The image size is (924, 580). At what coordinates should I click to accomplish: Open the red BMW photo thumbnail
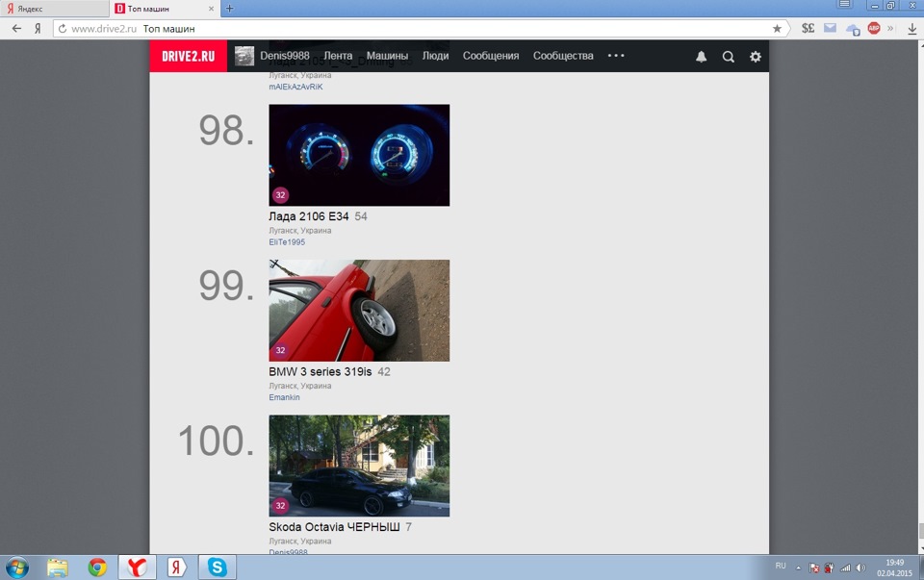click(359, 311)
